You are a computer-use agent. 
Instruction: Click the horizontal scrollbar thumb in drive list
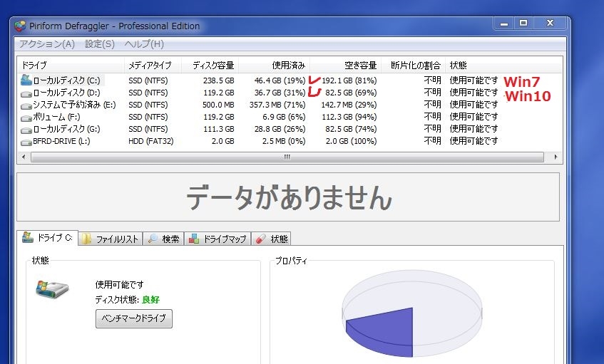(287, 157)
